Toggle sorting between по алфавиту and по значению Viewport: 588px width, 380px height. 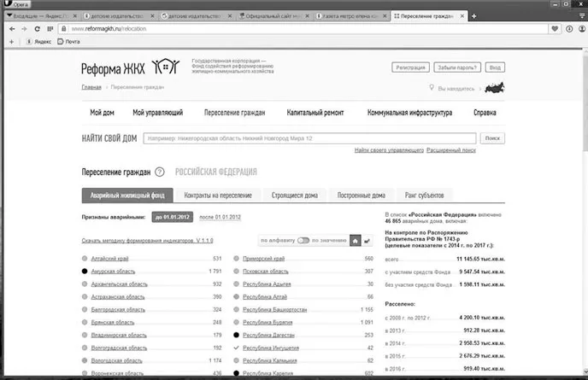[x=303, y=240]
